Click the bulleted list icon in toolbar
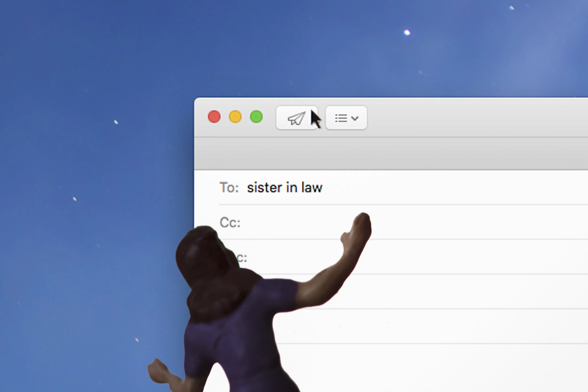The image size is (588, 392). click(x=341, y=118)
